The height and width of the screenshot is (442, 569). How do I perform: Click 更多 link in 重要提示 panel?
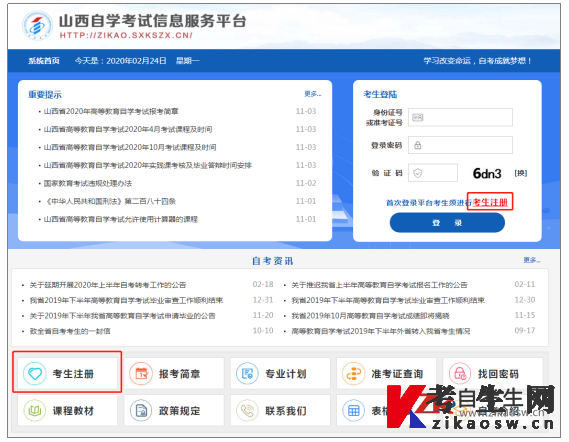[312, 94]
